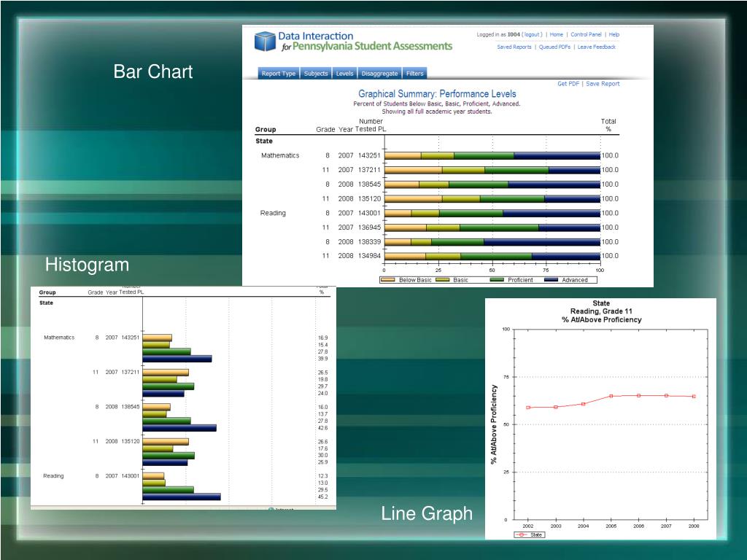Click the 'Total %' column header in bar chart
This screenshot has height=560, width=747.
pos(608,125)
